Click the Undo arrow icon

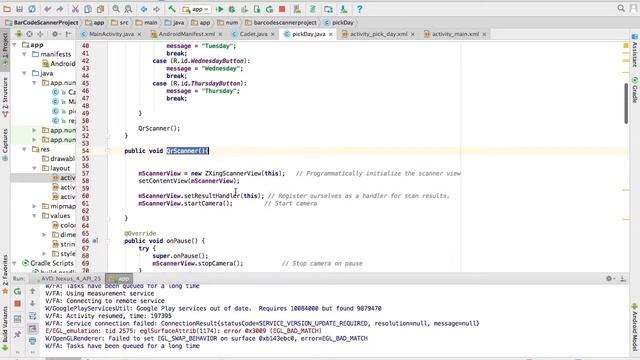[x=48, y=9]
